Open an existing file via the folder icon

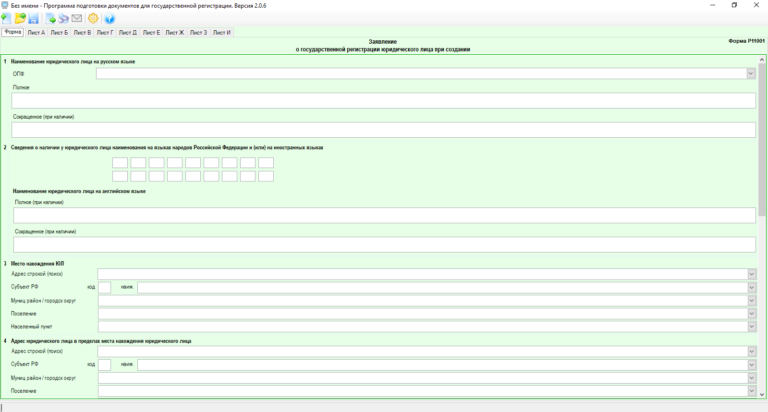coord(20,19)
